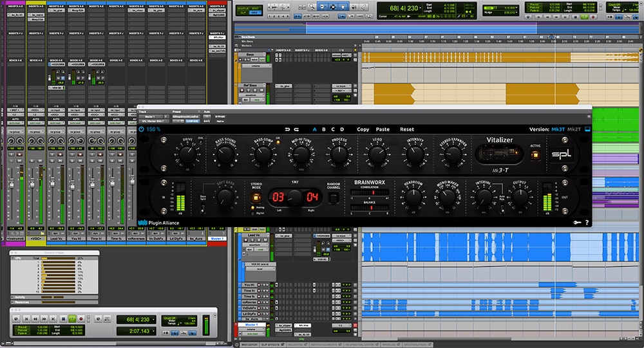Click the Reset button in plugin
Image resolution: width=644 pixels, height=348 pixels.
(407, 129)
